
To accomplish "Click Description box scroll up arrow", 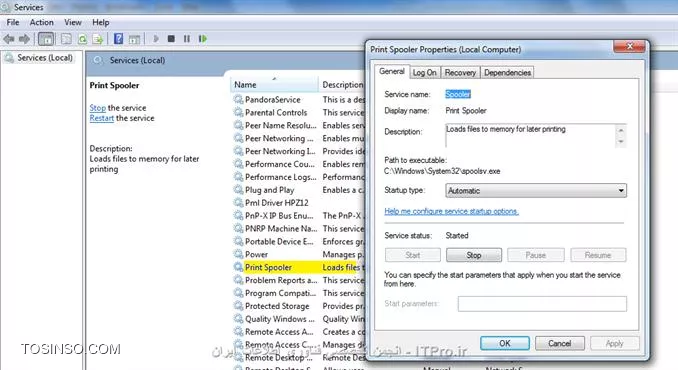I will 621,130.
